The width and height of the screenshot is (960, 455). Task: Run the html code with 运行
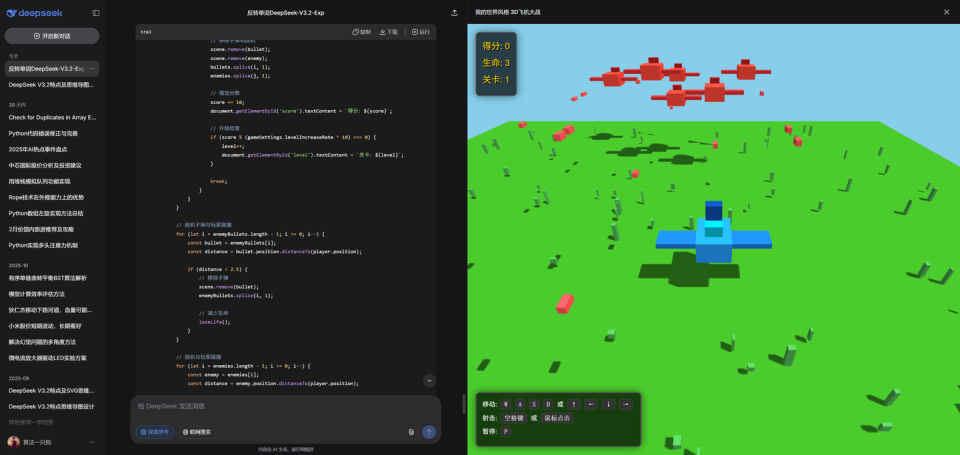[421, 32]
